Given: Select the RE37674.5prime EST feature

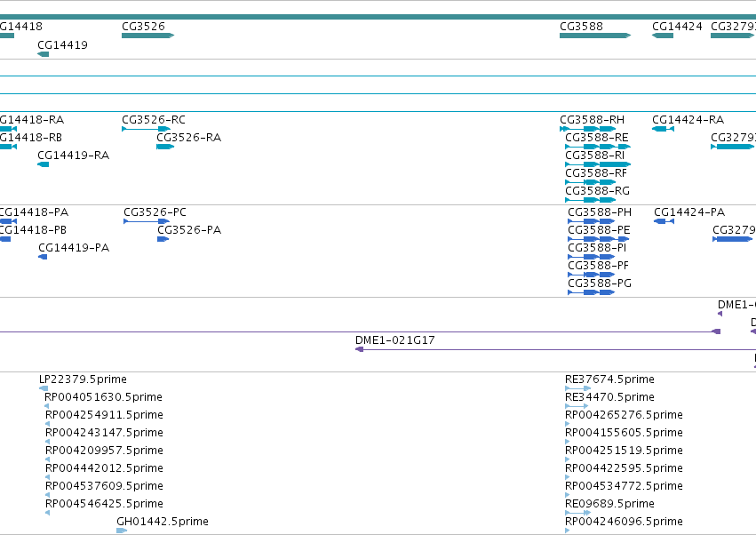Looking at the screenshot, I should coord(577,388).
